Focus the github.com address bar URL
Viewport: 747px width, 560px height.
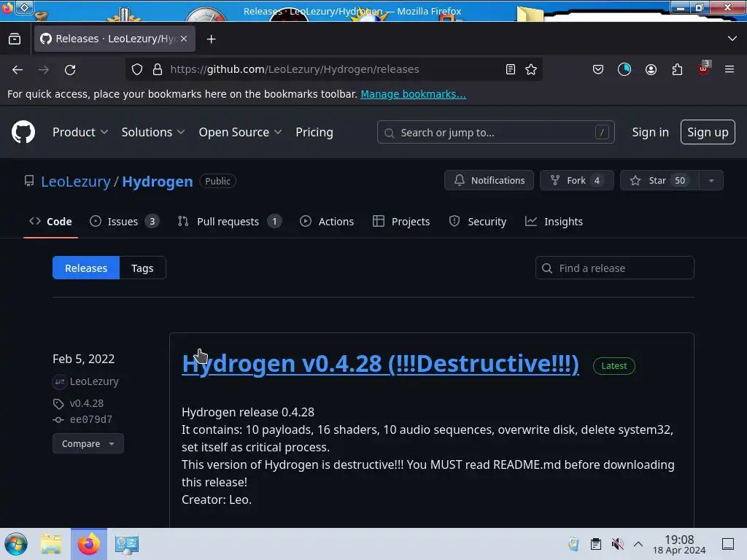(295, 69)
